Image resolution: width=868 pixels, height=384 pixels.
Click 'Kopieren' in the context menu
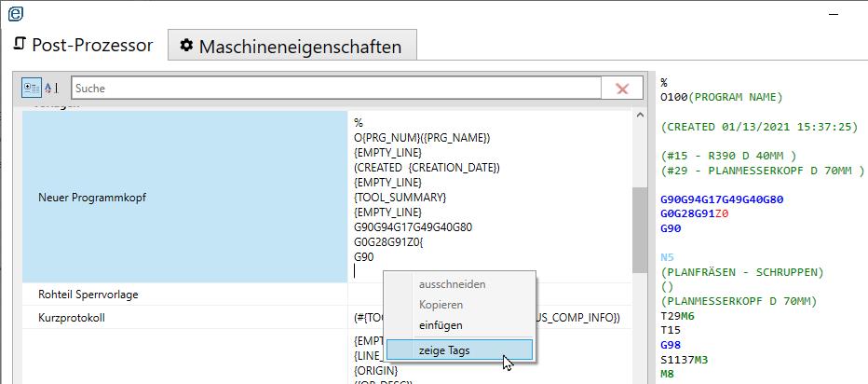tap(440, 305)
